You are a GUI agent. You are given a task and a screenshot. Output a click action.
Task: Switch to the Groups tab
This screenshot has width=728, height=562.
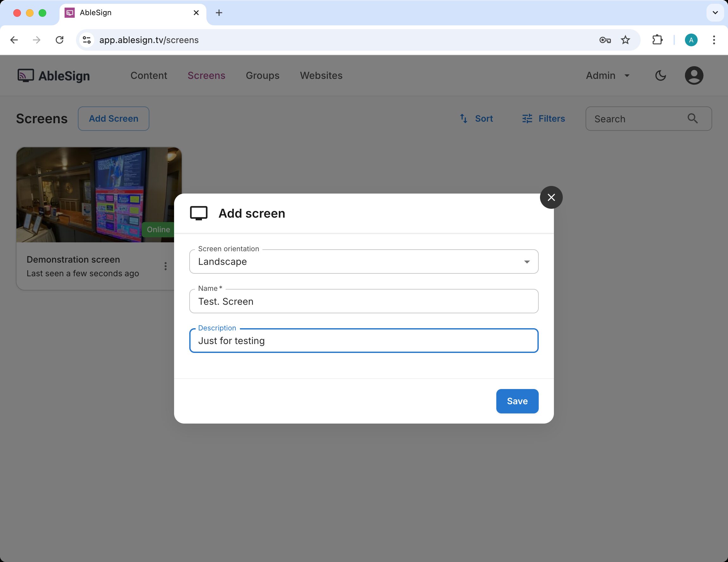click(x=262, y=76)
